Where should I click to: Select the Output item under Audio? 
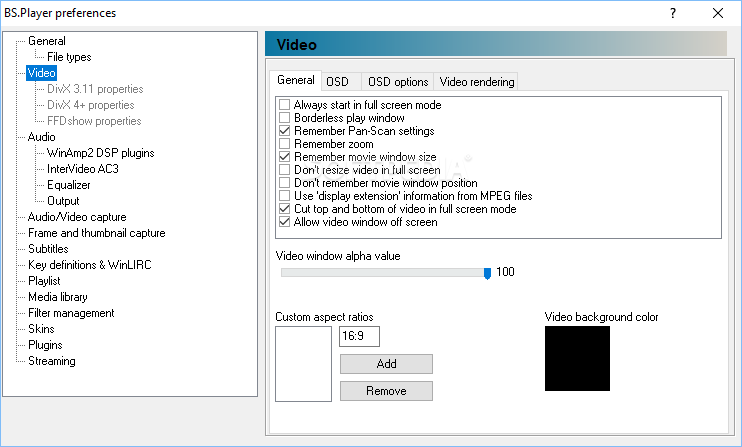pyautogui.click(x=63, y=201)
